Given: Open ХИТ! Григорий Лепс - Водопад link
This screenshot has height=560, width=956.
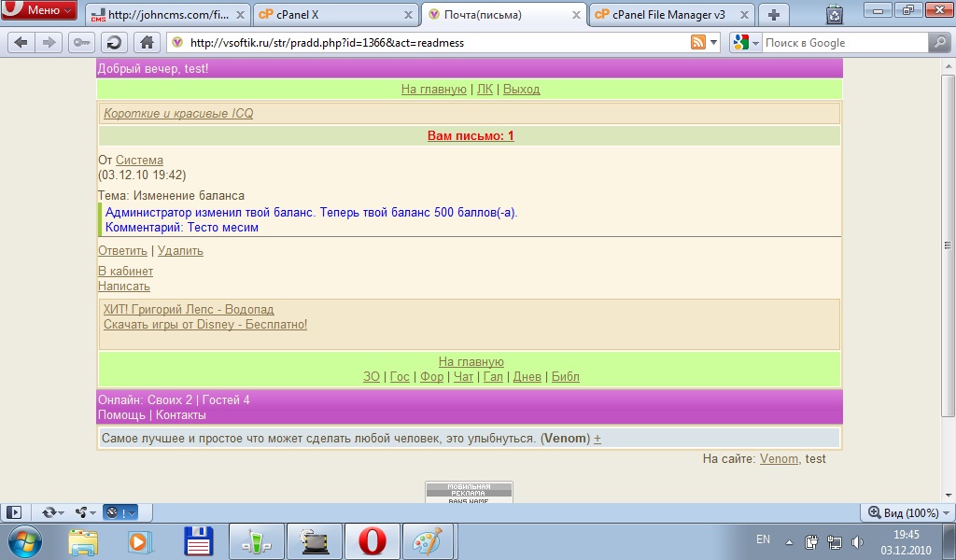Looking at the screenshot, I should [189, 309].
